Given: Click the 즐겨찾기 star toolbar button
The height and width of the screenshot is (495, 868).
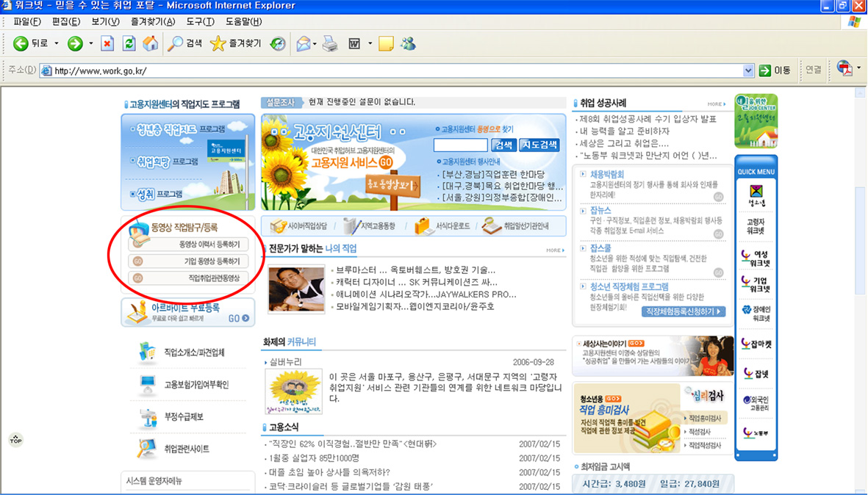Looking at the screenshot, I should pos(236,44).
